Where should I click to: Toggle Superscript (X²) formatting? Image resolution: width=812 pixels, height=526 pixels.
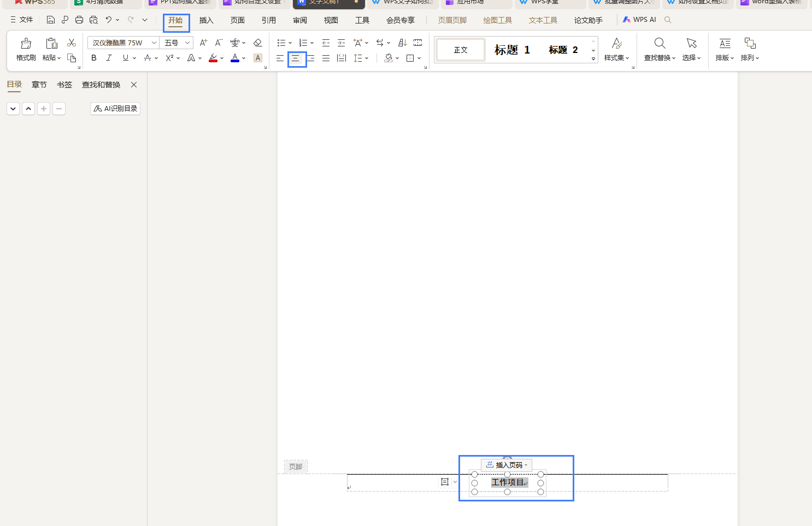point(169,58)
